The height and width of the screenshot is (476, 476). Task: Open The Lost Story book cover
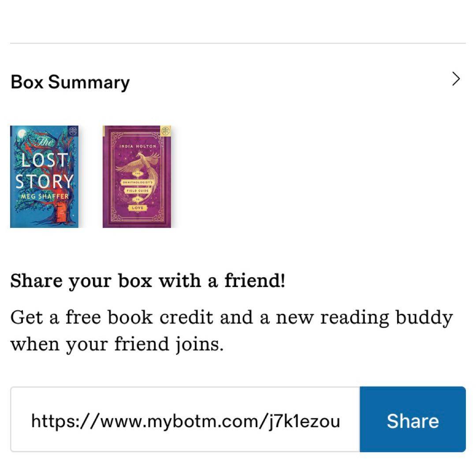tap(44, 176)
